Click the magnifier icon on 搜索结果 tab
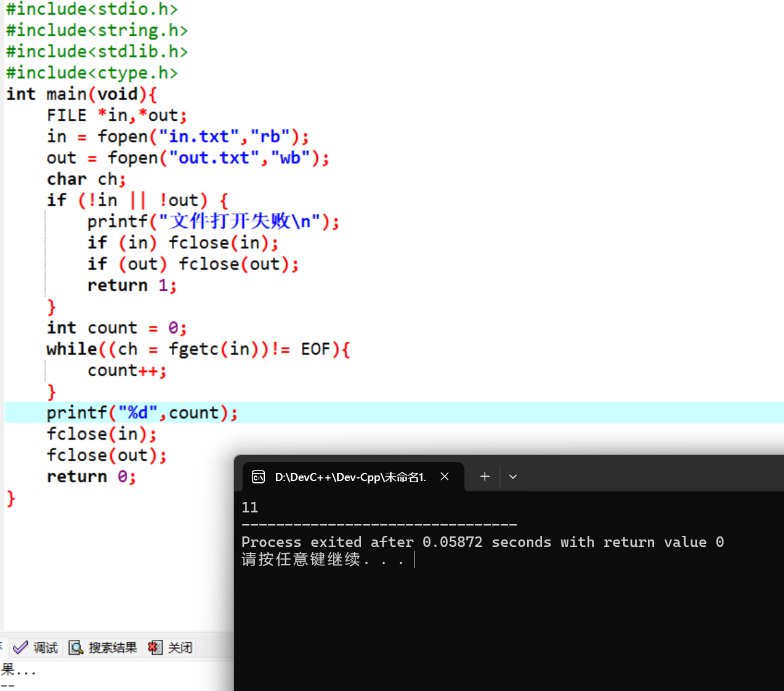 pos(75,647)
